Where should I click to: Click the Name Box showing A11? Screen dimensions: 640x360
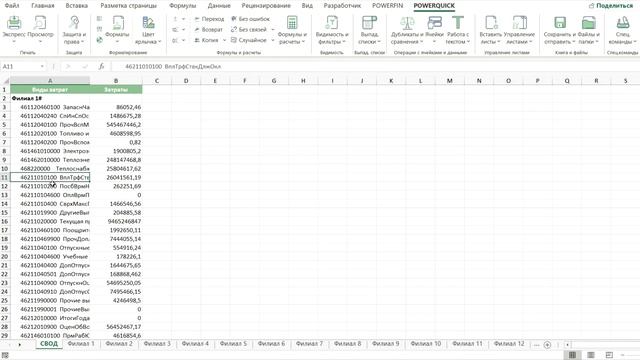click(20, 67)
